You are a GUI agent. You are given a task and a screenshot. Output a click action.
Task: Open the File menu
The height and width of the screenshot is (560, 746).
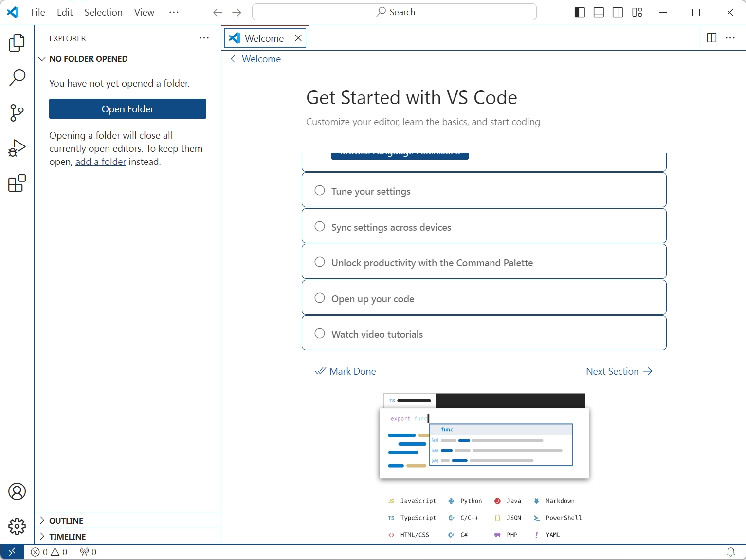(x=37, y=12)
